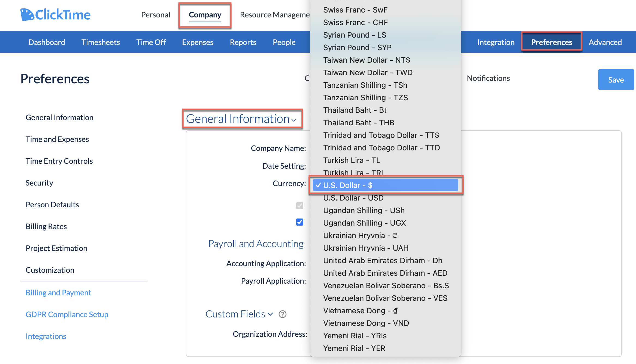636x364 pixels.
Task: Select U.S. Dollar - $ currency option
Action: (x=385, y=185)
